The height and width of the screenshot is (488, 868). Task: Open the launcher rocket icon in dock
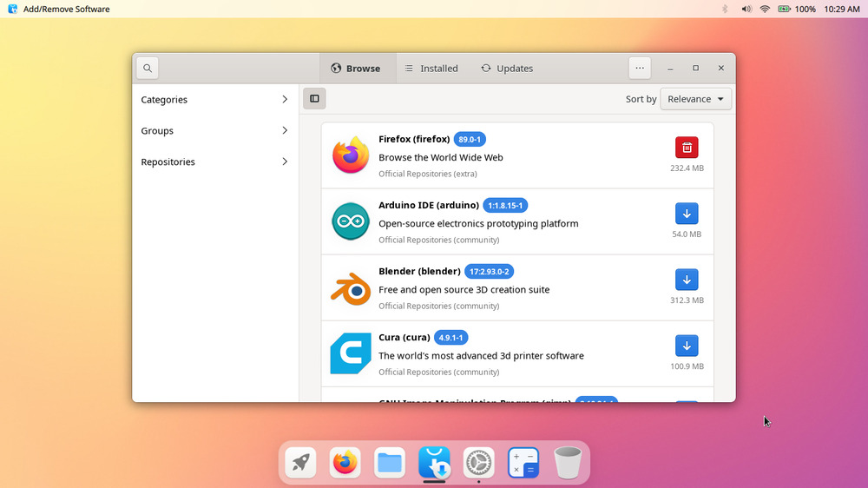click(x=300, y=463)
